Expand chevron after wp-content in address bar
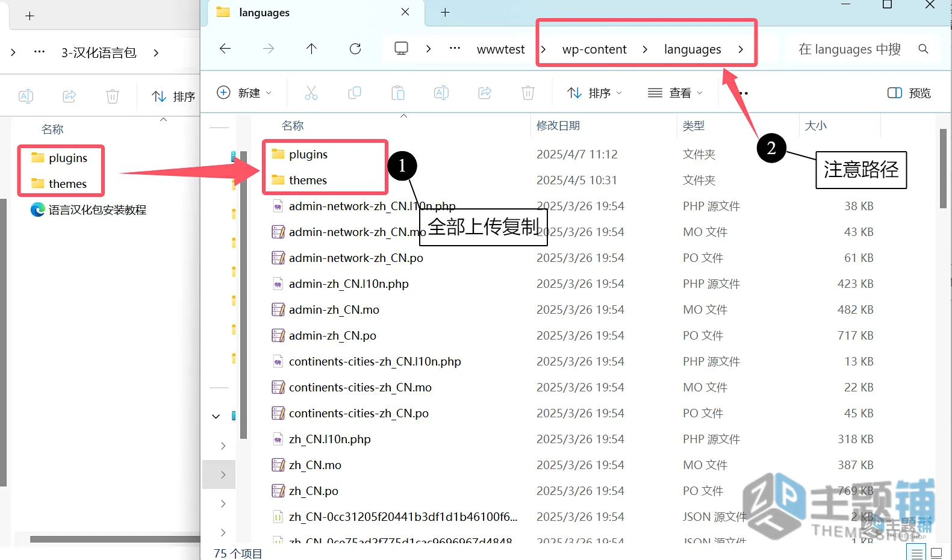This screenshot has height=560, width=952. click(645, 49)
